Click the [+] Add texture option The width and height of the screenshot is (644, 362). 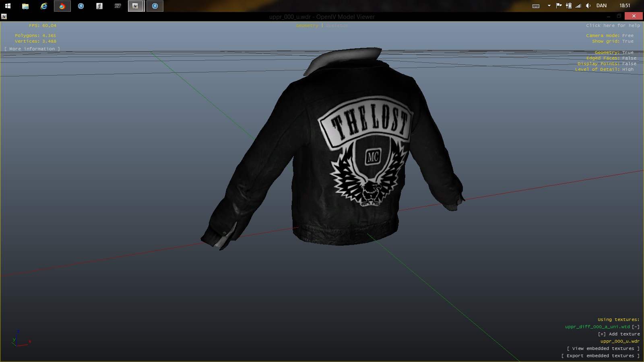[x=619, y=334]
